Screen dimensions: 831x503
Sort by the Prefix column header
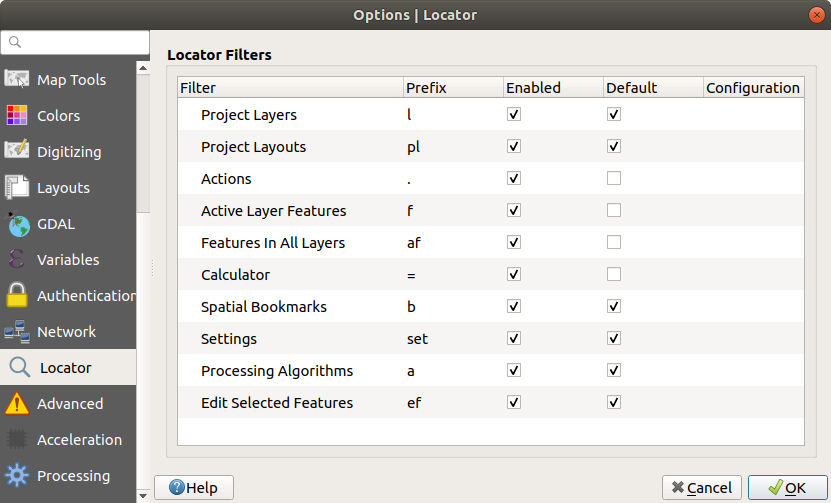(452, 88)
